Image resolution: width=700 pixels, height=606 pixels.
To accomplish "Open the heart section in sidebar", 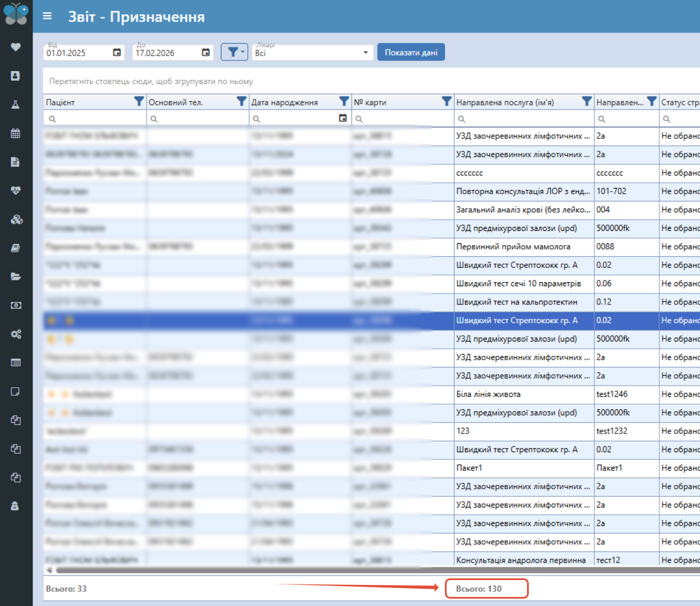I will tap(16, 47).
